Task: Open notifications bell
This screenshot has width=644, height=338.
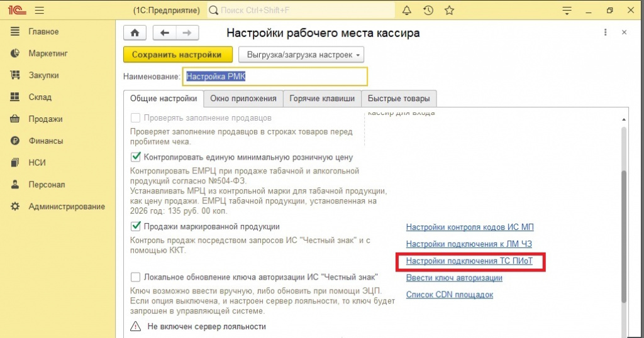Action: tap(407, 10)
